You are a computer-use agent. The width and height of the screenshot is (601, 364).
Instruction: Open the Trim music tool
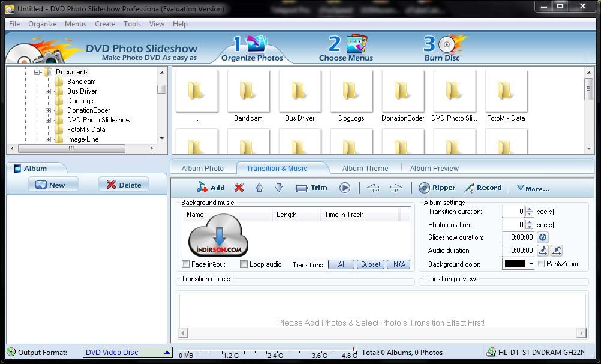point(311,188)
